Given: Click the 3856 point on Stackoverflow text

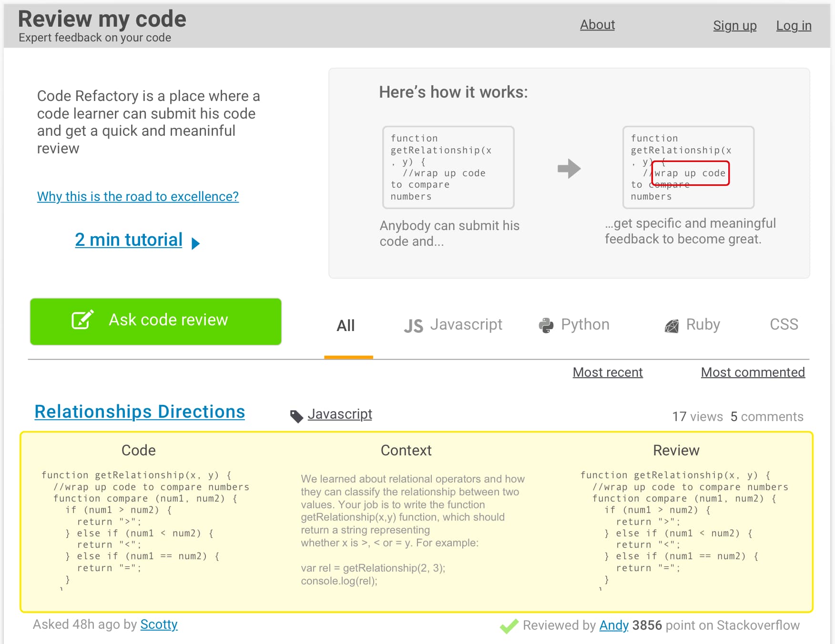Looking at the screenshot, I should [x=716, y=625].
